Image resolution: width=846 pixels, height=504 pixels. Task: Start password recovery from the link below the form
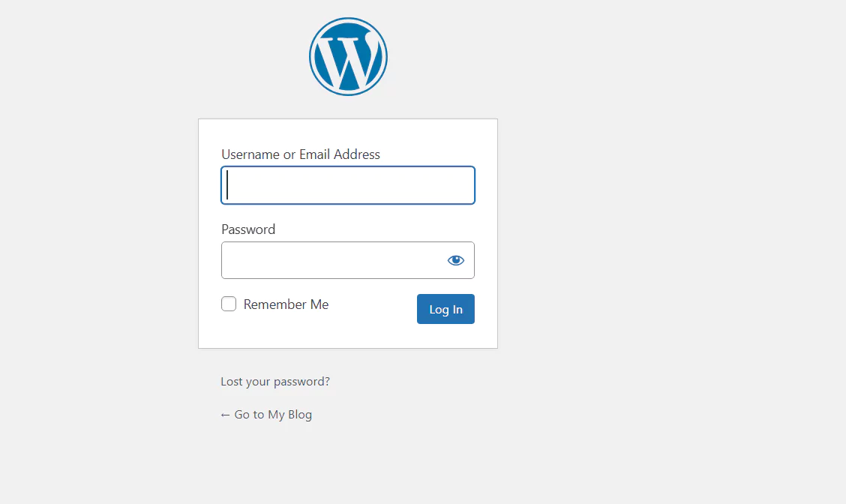click(275, 382)
